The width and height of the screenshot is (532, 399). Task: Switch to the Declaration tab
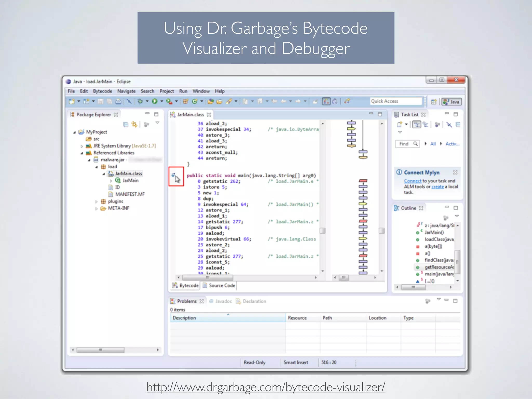[x=251, y=301]
